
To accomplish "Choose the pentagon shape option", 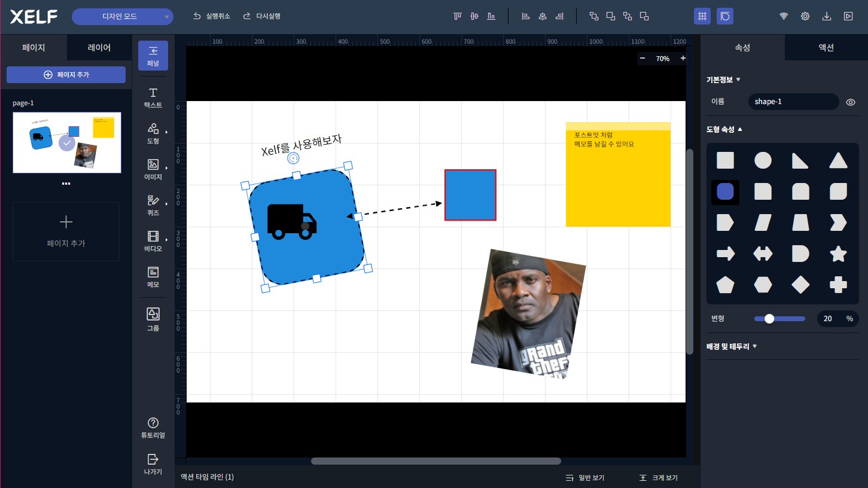I will tap(725, 285).
